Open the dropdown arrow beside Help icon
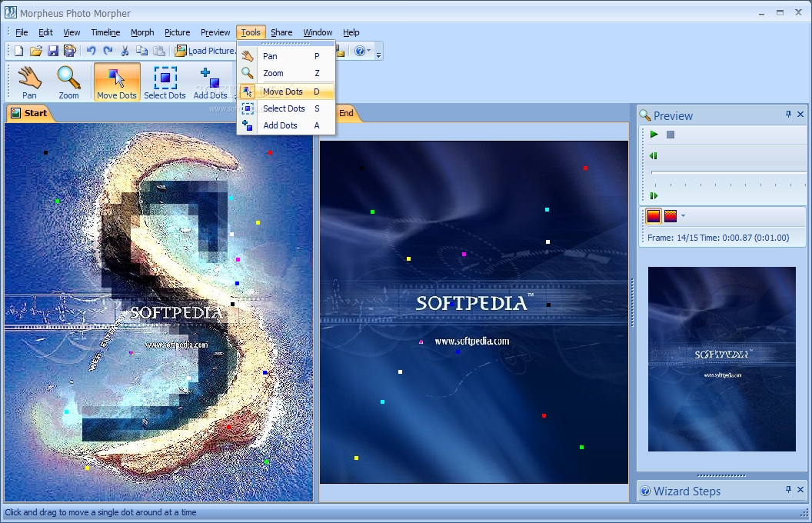This screenshot has height=523, width=812. pyautogui.click(x=369, y=51)
